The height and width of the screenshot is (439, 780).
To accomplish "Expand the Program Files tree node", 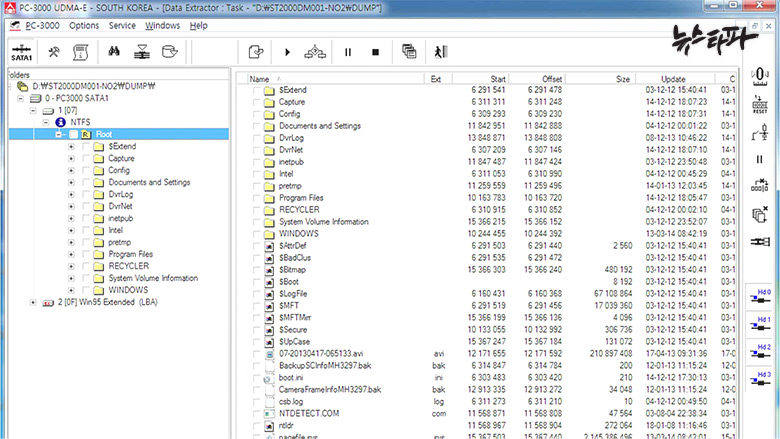I will 71,254.
